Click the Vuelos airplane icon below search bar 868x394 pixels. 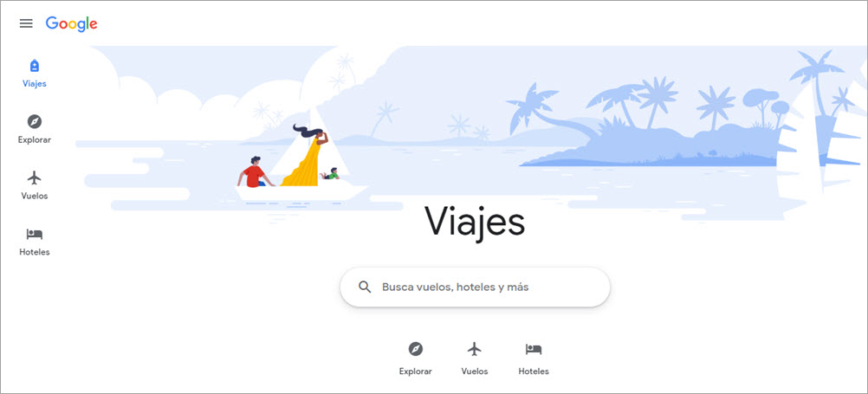(x=475, y=349)
